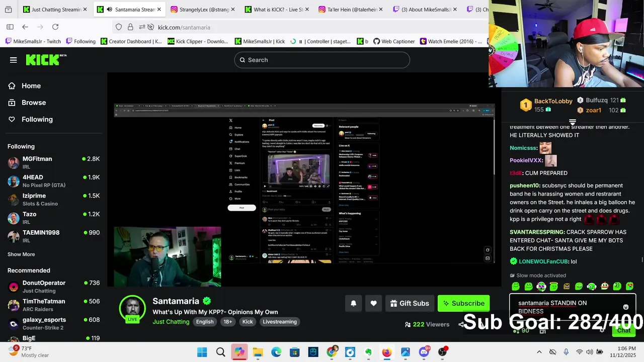Open OBS Studio from the taskbar

pos(442,352)
